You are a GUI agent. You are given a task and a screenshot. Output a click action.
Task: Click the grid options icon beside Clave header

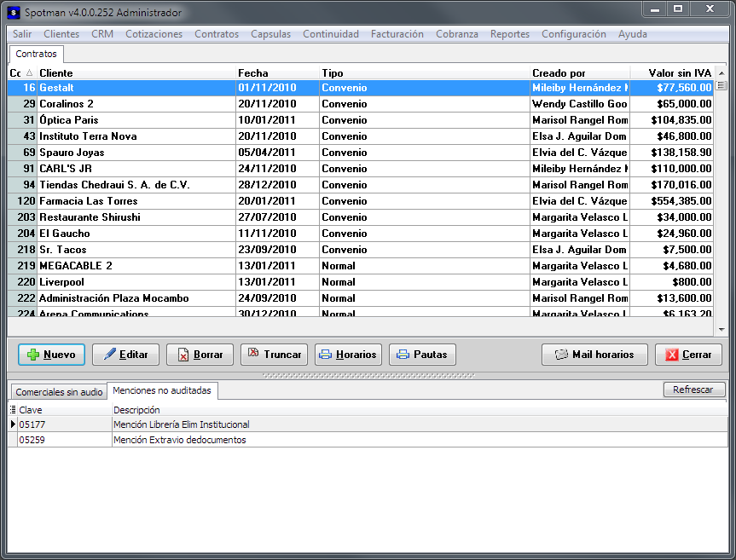pyautogui.click(x=13, y=410)
